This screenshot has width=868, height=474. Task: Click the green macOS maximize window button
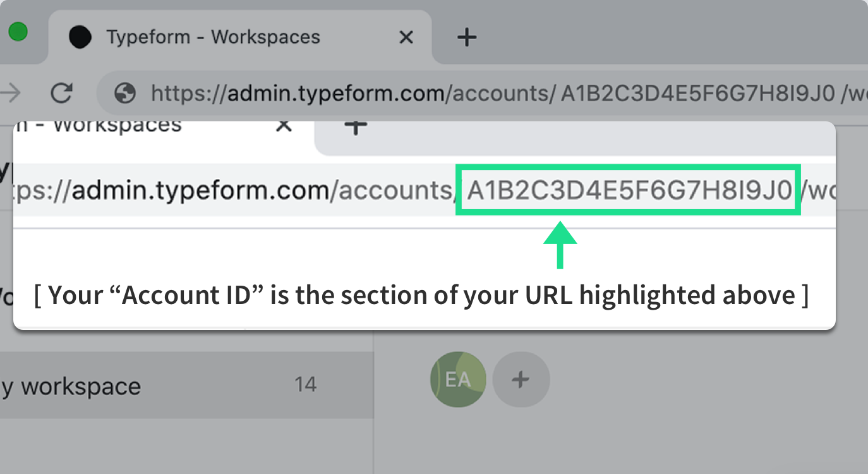(x=18, y=32)
